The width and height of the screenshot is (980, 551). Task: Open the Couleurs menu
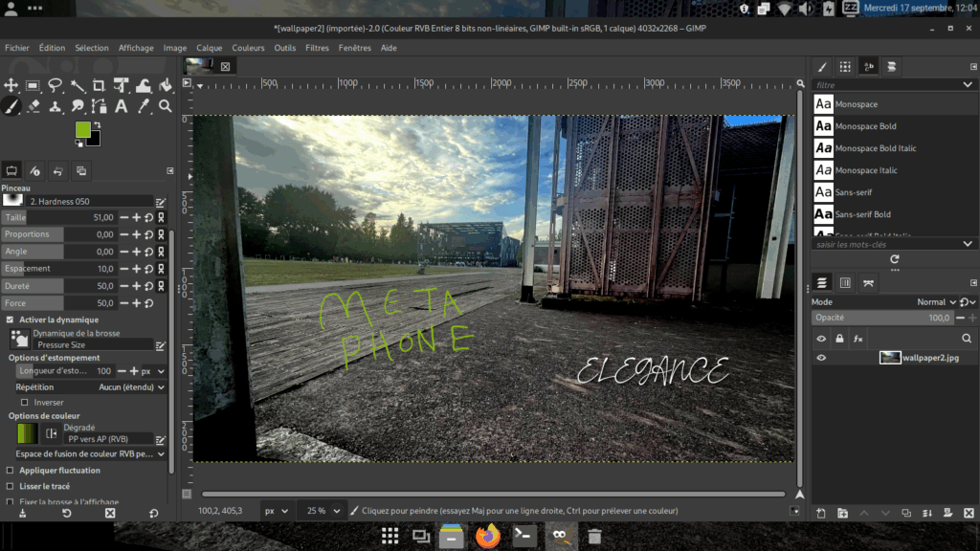248,48
